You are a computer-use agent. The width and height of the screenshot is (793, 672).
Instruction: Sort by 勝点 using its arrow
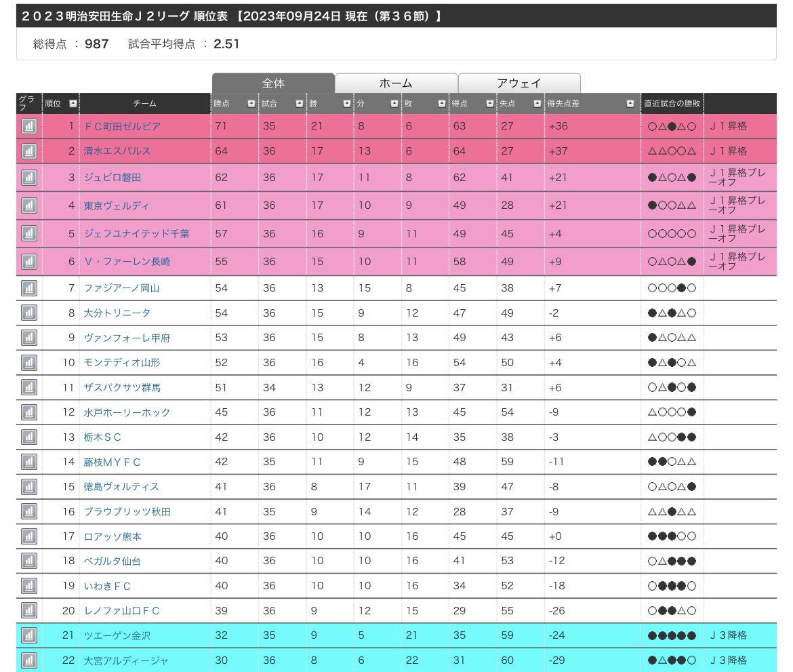(x=251, y=104)
